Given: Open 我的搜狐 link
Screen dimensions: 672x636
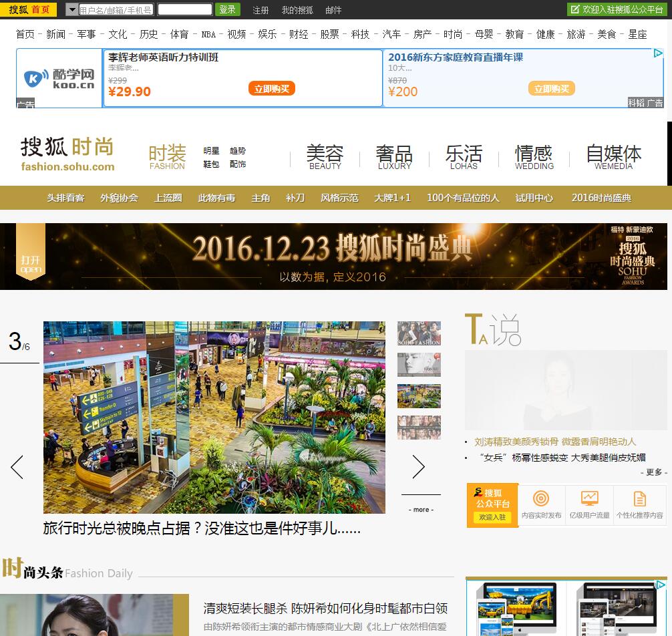Looking at the screenshot, I should point(297,10).
